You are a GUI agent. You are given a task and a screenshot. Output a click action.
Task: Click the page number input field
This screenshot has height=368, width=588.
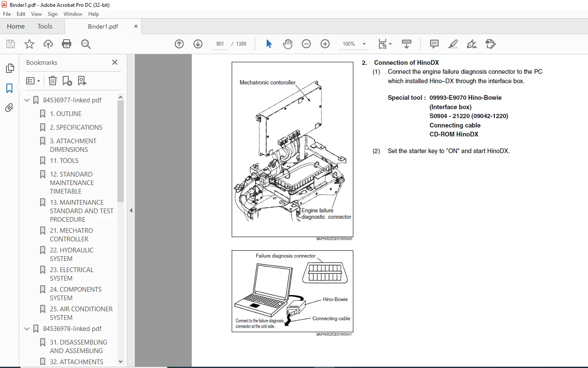pos(220,44)
